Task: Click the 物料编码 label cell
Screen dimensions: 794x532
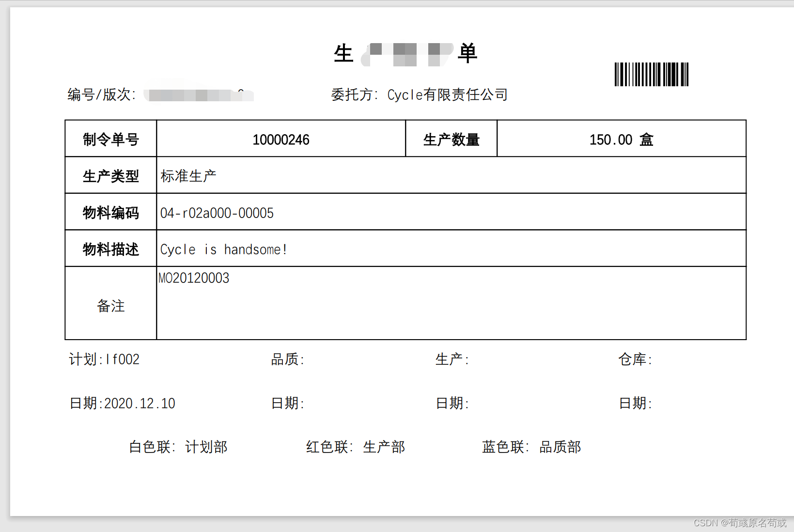Action: 111,212
